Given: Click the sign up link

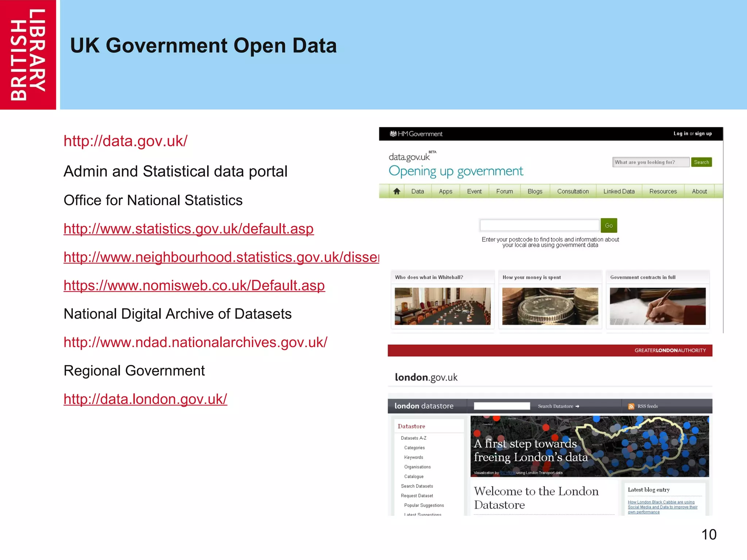Looking at the screenshot, I should click(x=703, y=134).
